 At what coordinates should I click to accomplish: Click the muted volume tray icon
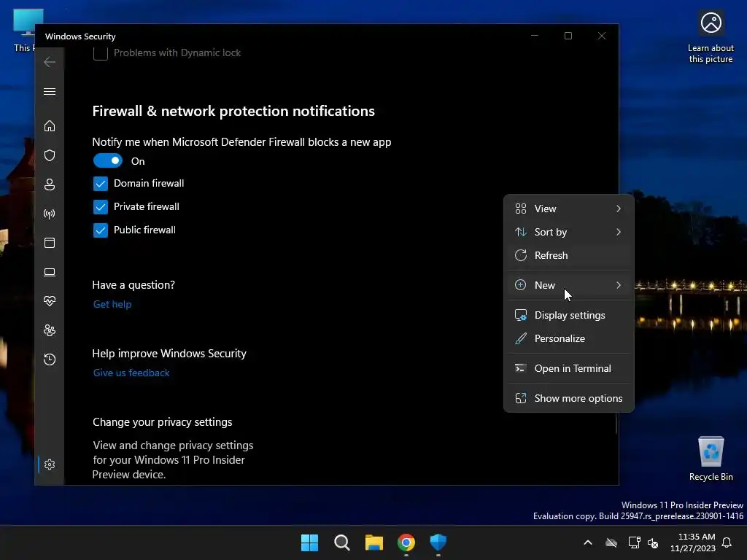653,542
